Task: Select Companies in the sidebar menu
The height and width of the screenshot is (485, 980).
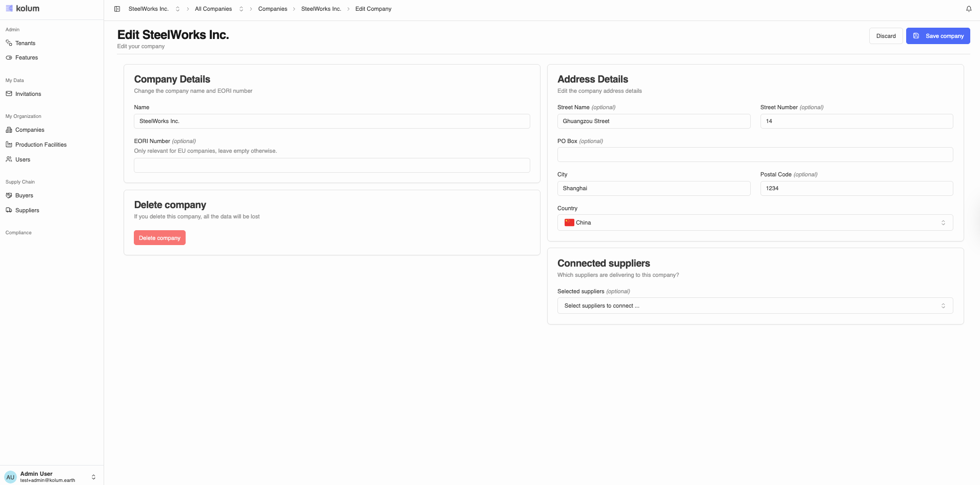Action: pyautogui.click(x=30, y=130)
